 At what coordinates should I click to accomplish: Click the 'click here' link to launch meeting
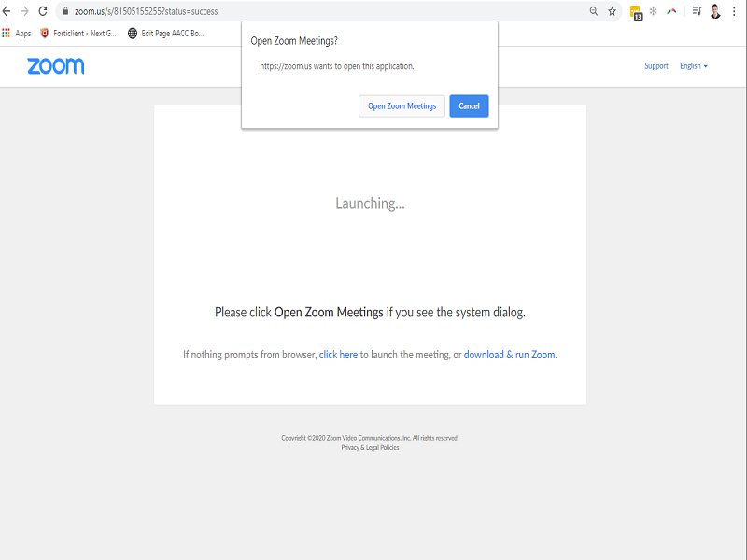[x=338, y=355]
